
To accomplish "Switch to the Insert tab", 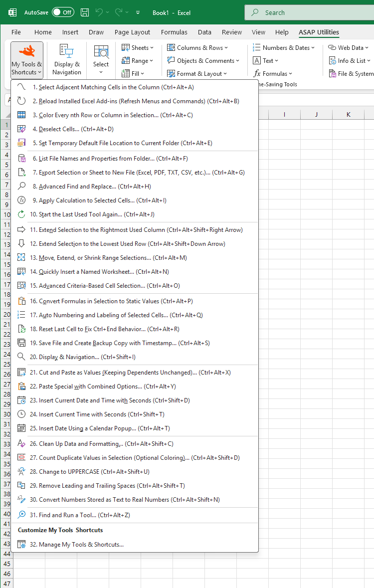I will click(70, 32).
